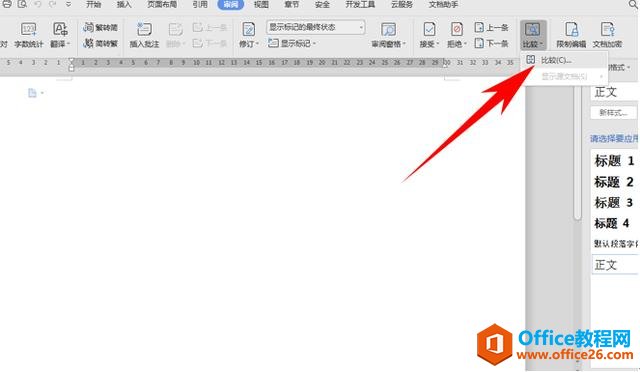Viewport: 640px width, 372px height.
Task: Click the 接受 accept change icon
Action: coord(429,29)
